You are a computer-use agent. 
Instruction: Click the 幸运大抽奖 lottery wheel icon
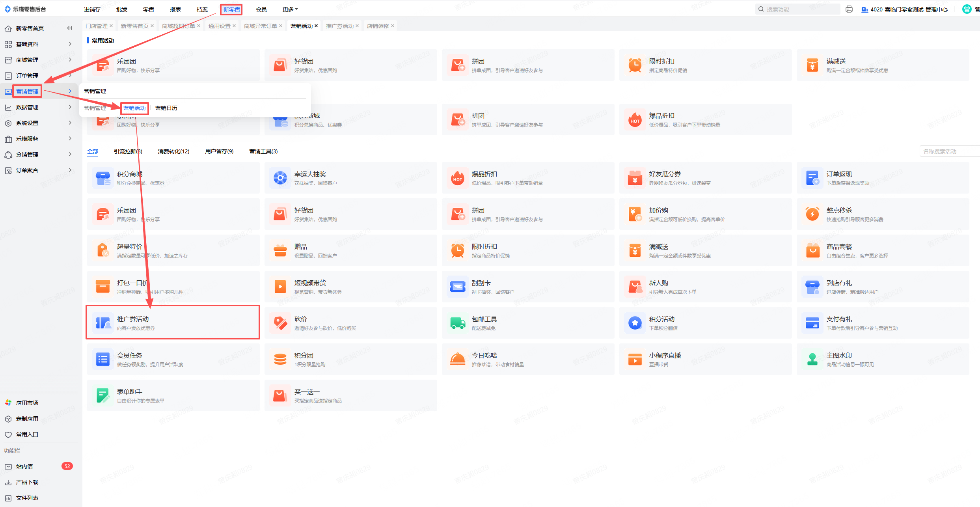[x=280, y=178]
